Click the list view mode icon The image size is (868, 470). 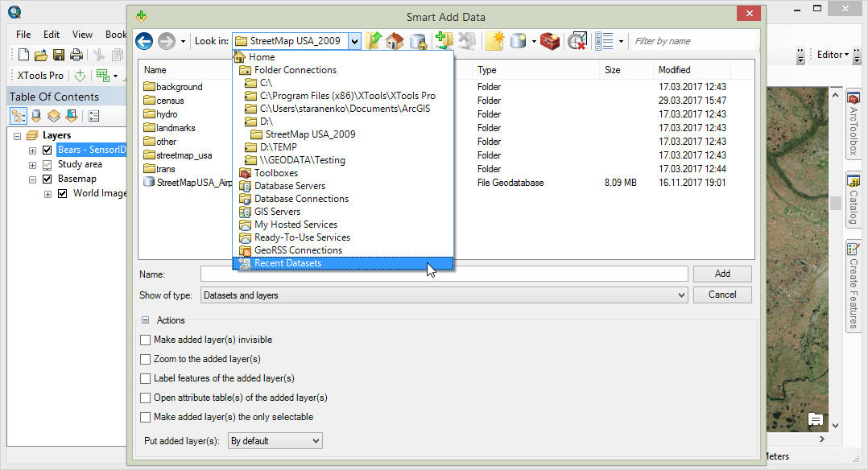pos(604,41)
